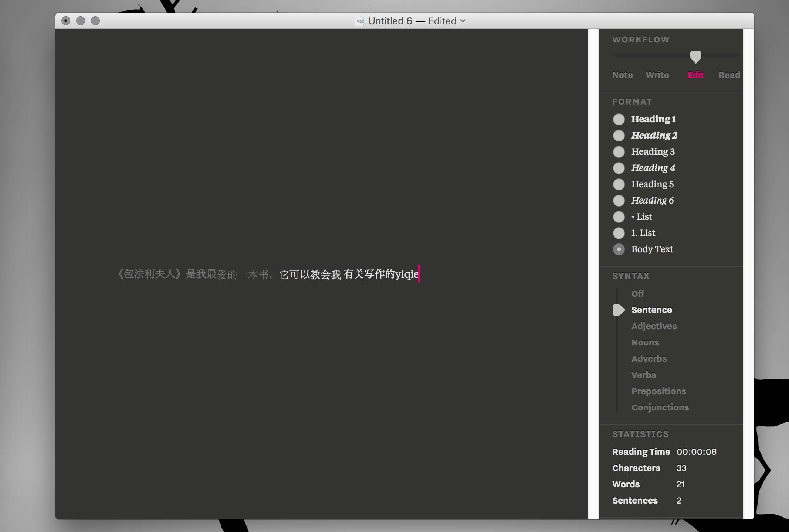
Task: Switch workflow to Note mode
Action: (622, 75)
